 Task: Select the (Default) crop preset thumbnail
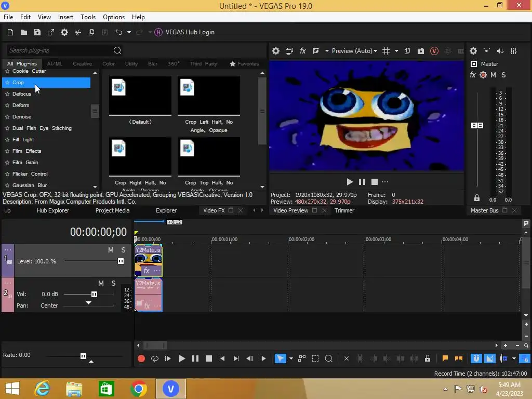point(140,96)
